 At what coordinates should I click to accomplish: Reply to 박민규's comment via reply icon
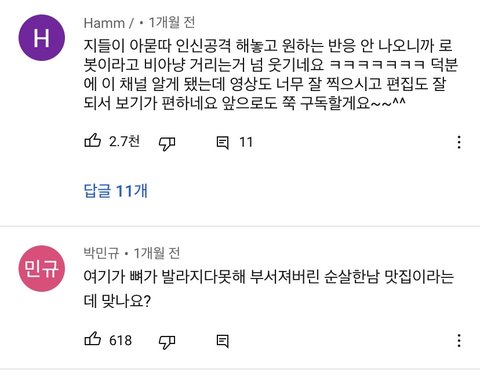pos(222,341)
